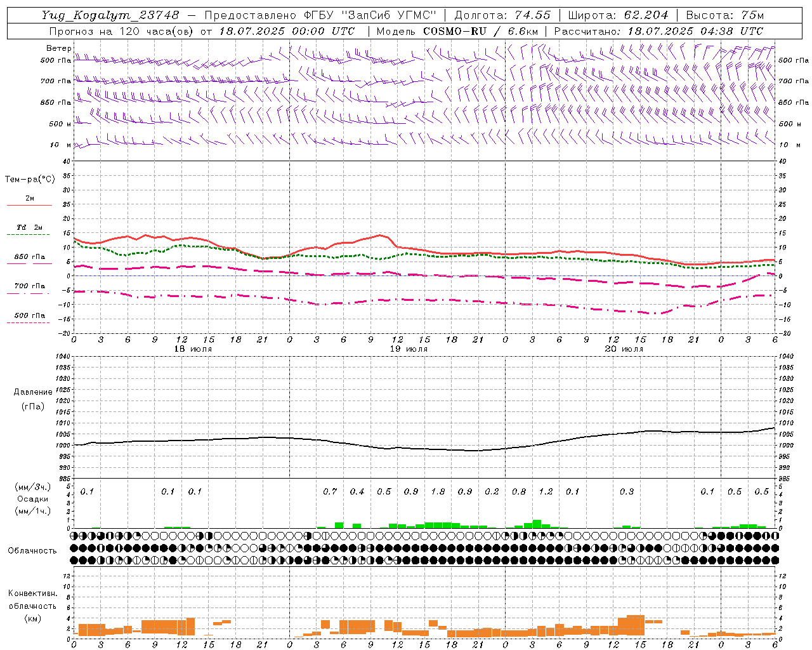The width and height of the screenshot is (812, 650).
Task: Select the Рассчитано 18.07.2025 04:38 UTC timestamp
Action: (658, 31)
